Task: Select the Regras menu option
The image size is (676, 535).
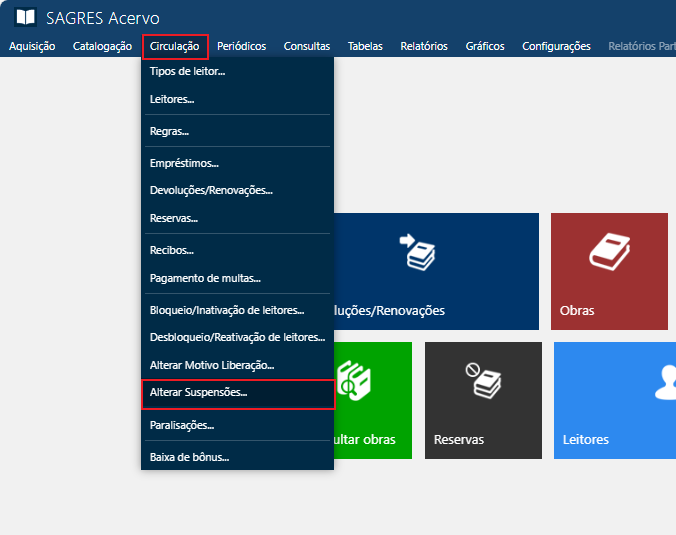Action: 169,131
